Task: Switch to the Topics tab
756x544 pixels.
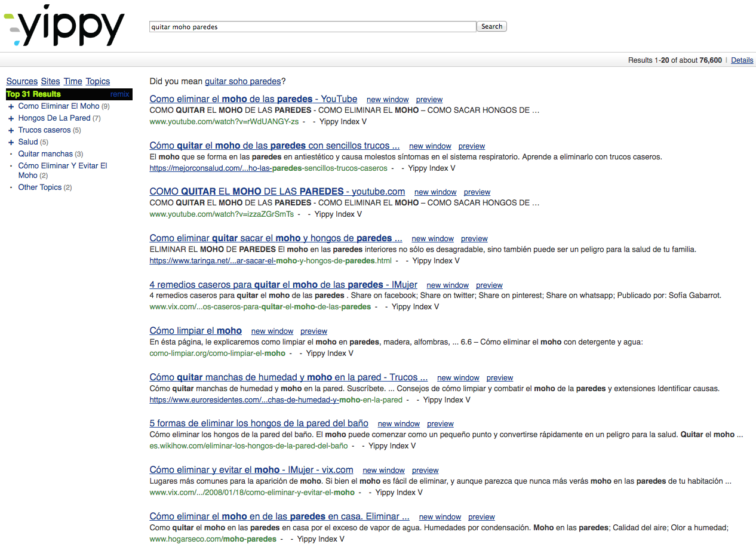Action: [x=98, y=81]
